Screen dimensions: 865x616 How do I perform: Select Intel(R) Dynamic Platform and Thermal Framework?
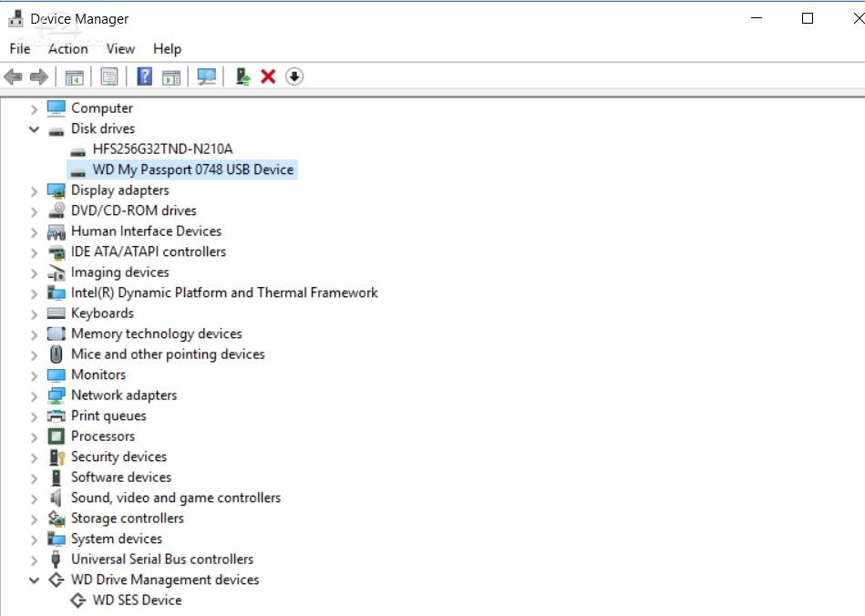pyautogui.click(x=224, y=293)
